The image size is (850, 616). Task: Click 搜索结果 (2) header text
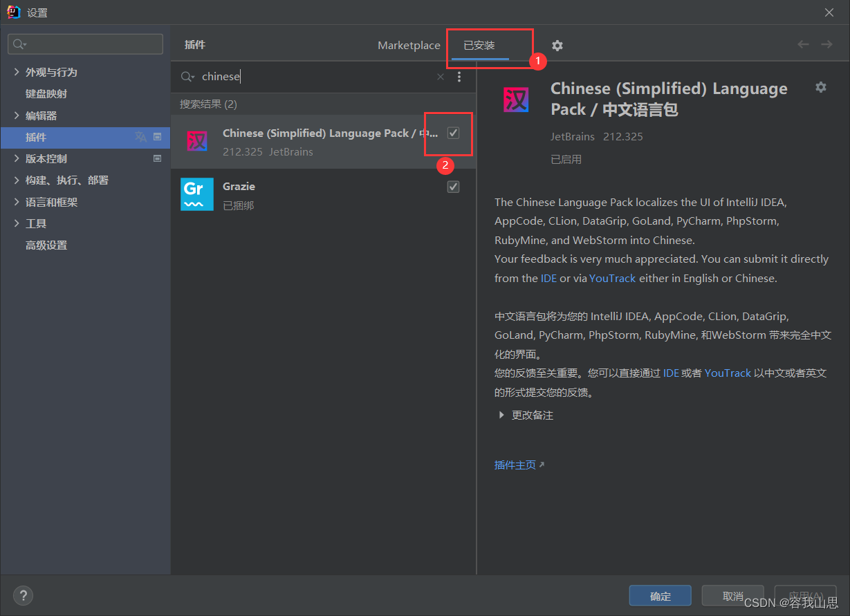click(208, 104)
